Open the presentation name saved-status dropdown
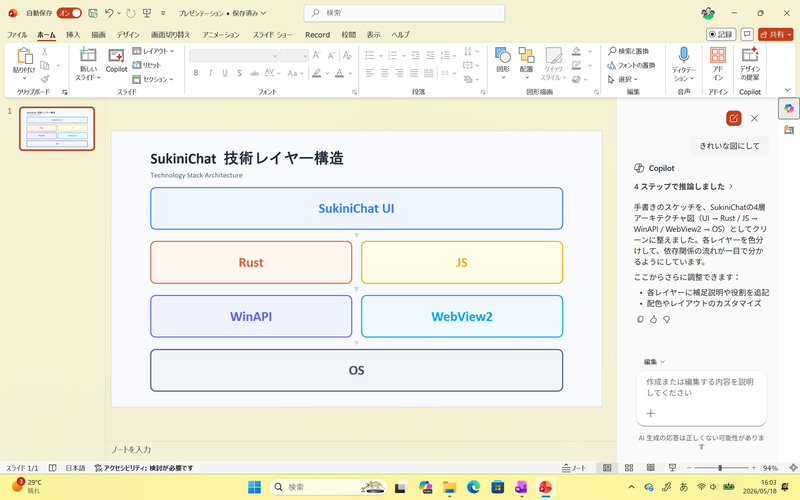 click(222, 13)
